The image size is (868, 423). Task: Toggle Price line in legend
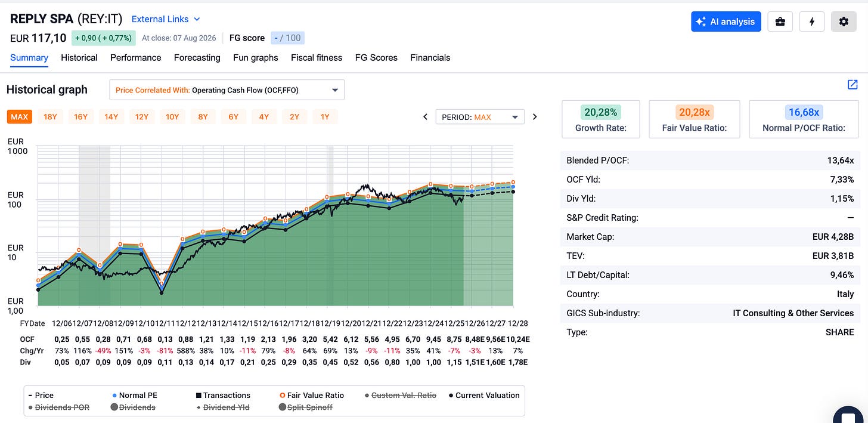tap(41, 395)
